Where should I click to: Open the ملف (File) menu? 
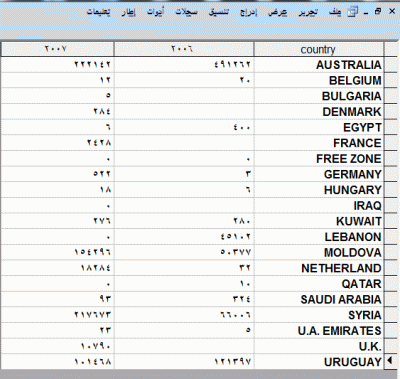point(335,12)
